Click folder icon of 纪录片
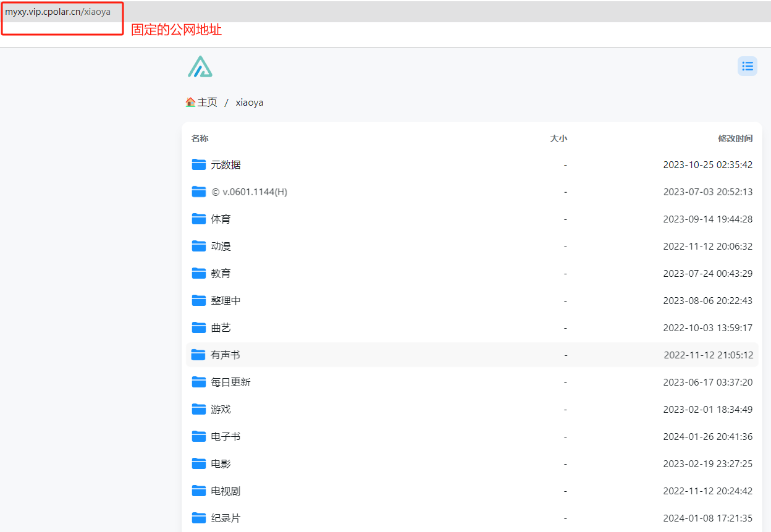 click(199, 518)
